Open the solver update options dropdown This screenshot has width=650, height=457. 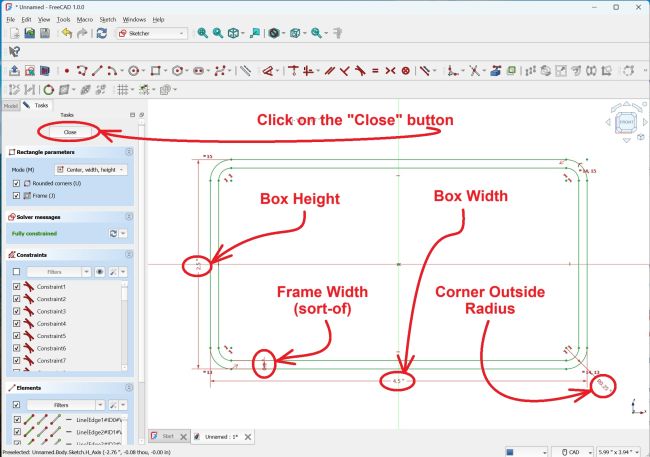point(123,233)
